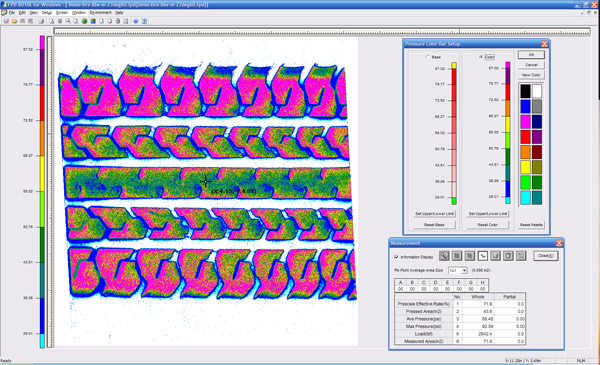Viewport: 600px width, 365px height.
Task: Click the magnifier zoom toolbar icon
Action: pyautogui.click(x=68, y=21)
